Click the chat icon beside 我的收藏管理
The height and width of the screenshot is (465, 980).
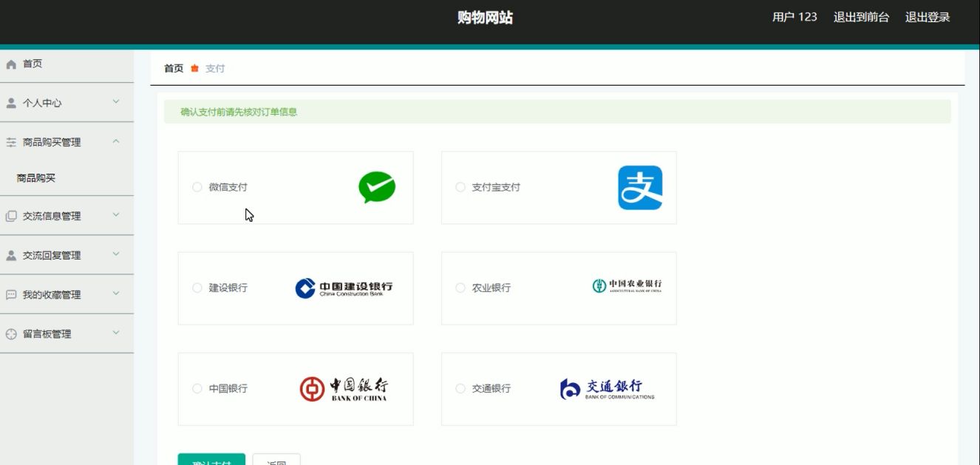tap(11, 295)
